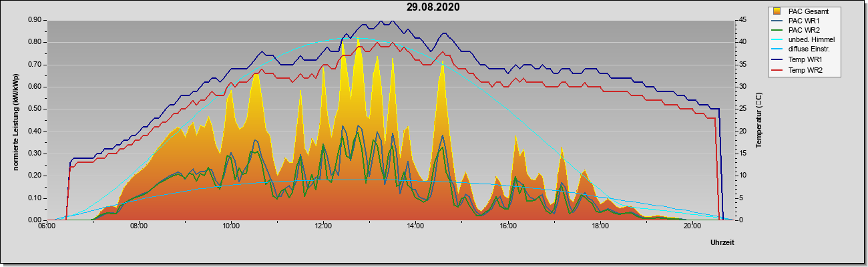Click the dark blue Temp WR1 legend line
Screen dimensions: 868x267
click(x=777, y=59)
